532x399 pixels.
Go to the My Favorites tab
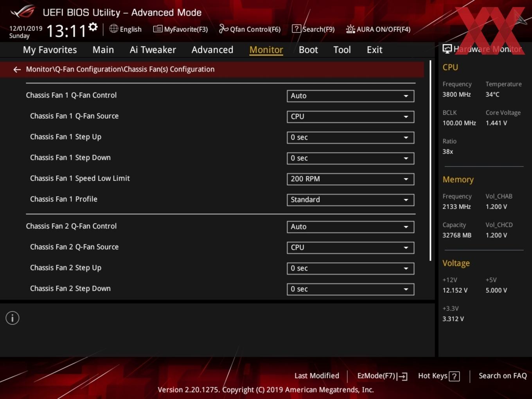50,50
